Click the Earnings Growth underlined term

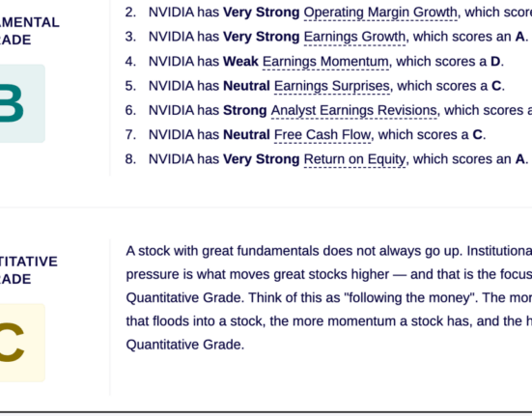354,37
